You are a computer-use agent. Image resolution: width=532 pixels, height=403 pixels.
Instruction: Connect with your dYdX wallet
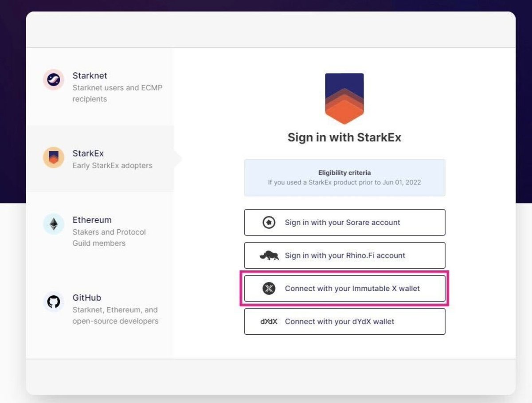tap(344, 321)
